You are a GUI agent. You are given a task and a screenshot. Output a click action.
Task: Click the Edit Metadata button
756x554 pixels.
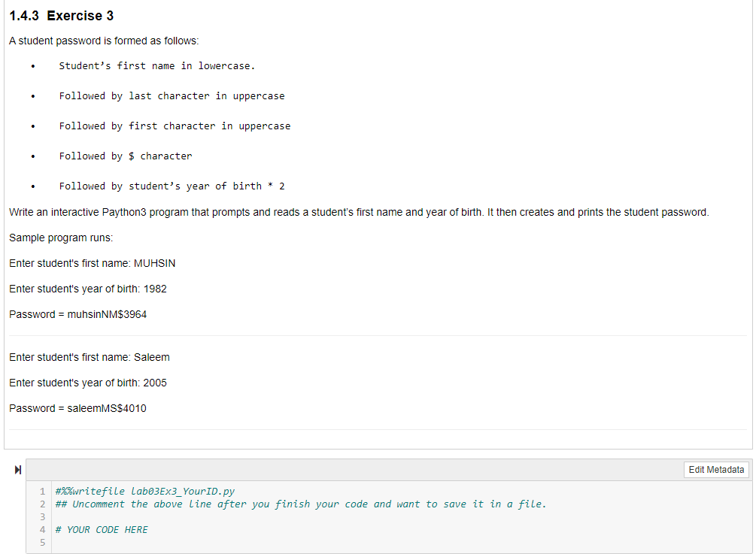tap(715, 470)
